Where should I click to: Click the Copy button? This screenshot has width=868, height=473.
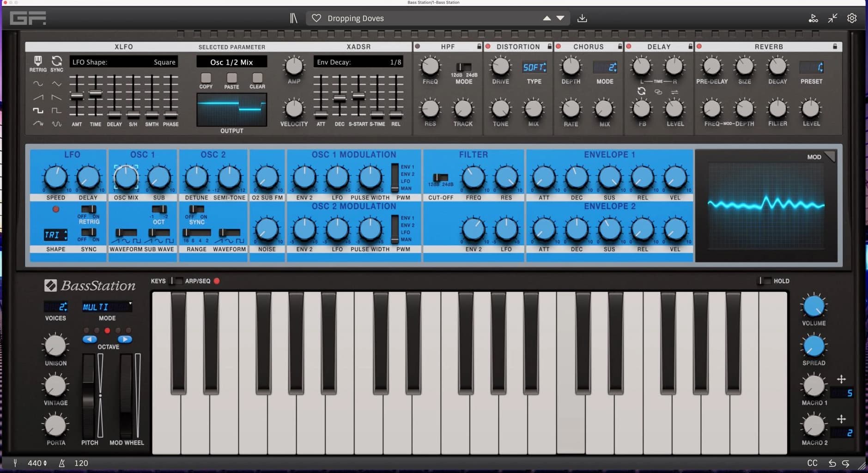point(206,78)
